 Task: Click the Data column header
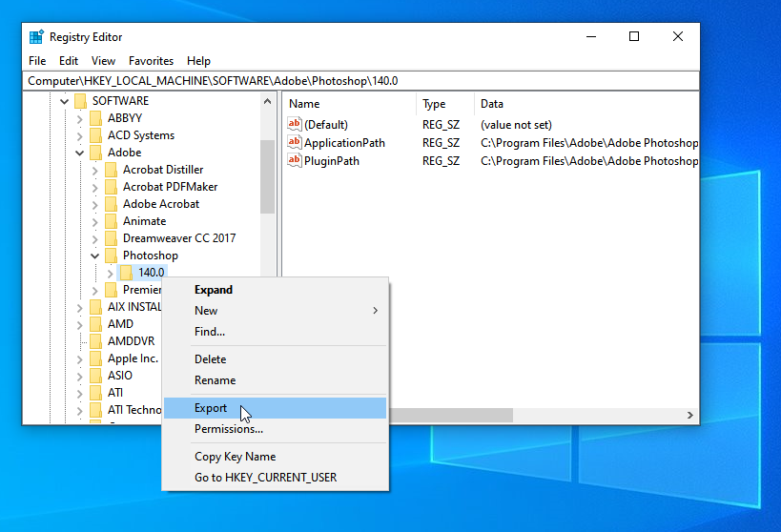tap(492, 104)
